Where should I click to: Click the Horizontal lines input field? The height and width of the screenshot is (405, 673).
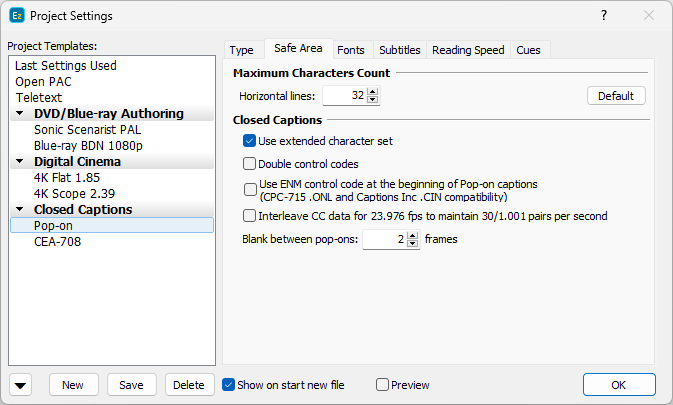click(343, 96)
